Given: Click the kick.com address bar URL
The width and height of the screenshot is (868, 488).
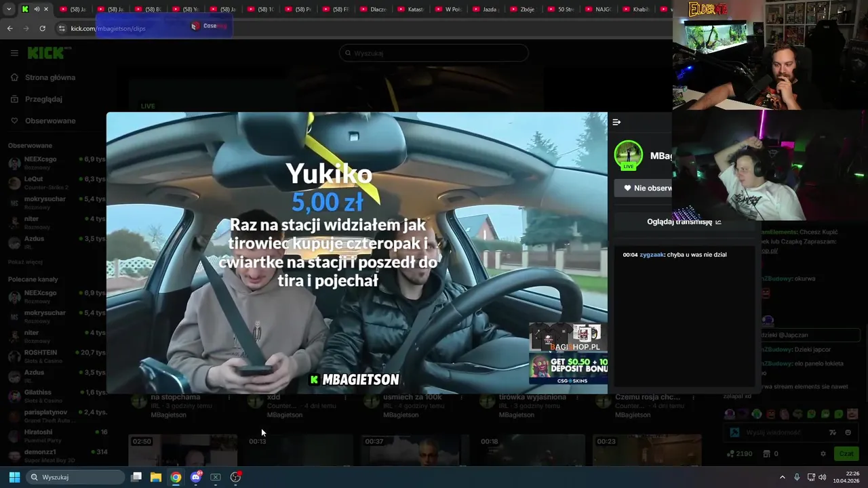Looking at the screenshot, I should coord(108,28).
